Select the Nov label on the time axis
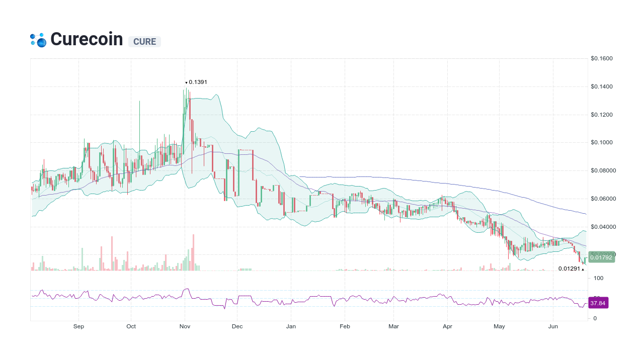This screenshot has width=644, height=362. point(185,326)
